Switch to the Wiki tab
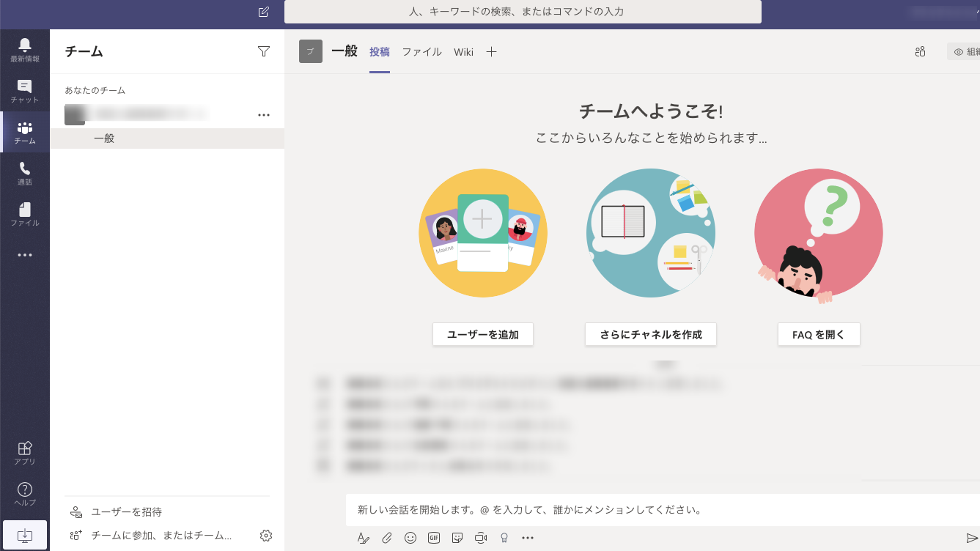This screenshot has height=551, width=980. 463,52
